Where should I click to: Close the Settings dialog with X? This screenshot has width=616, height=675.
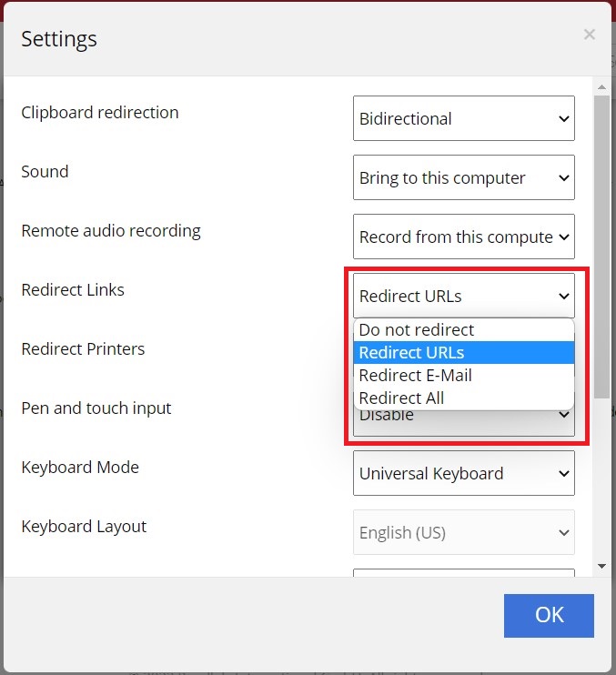[x=589, y=35]
